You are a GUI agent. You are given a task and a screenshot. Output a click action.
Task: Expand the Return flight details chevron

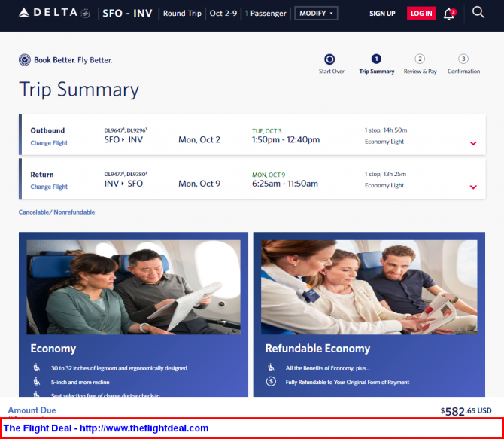click(x=473, y=187)
